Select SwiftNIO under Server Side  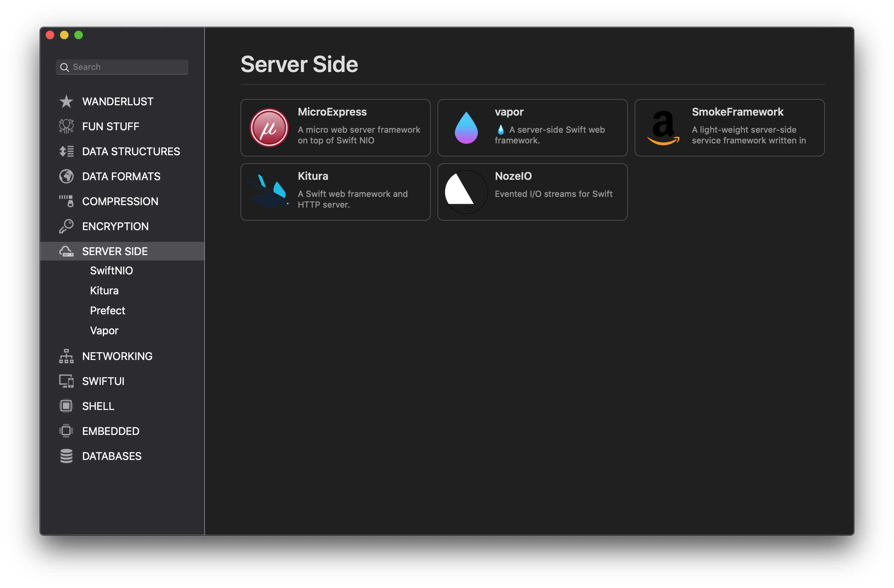point(111,271)
